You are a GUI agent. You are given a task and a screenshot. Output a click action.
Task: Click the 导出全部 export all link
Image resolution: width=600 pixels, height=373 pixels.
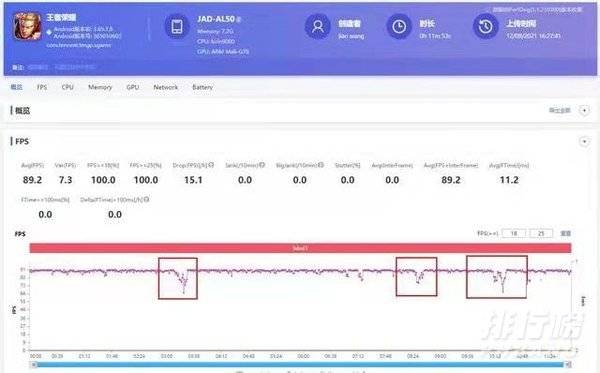coord(559,111)
